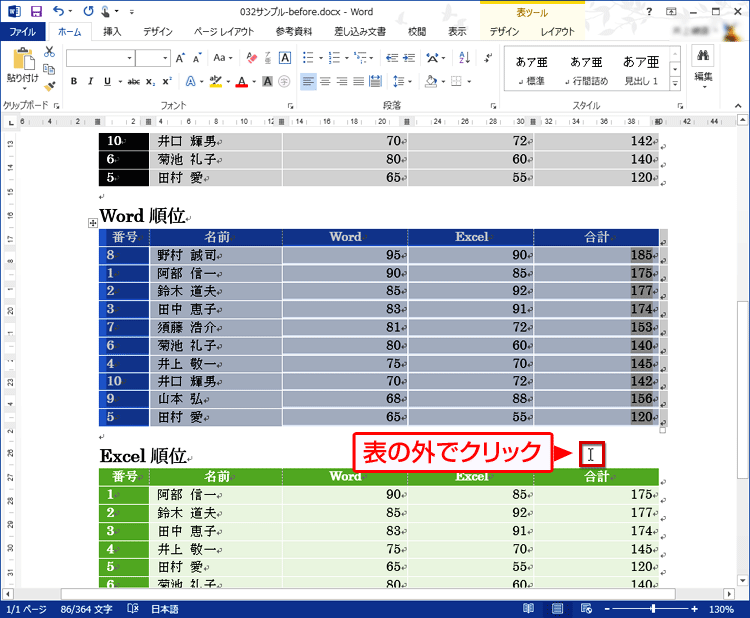This screenshot has width=750, height=618.
Task: Align text right
Action: [342, 82]
